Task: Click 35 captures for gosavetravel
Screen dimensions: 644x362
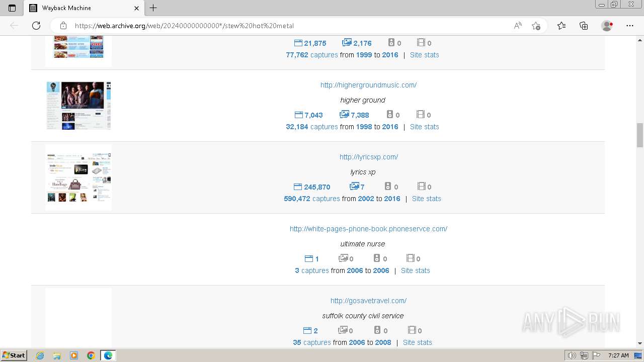Action: point(312,342)
